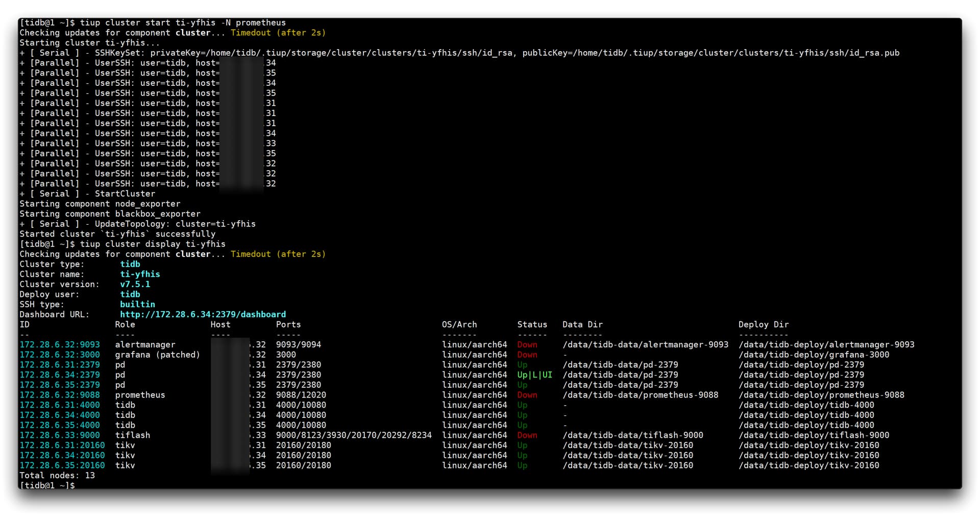
Task: Click the 'tiup cluster start ti-yfhis -N prometheus' command
Action: [x=183, y=22]
